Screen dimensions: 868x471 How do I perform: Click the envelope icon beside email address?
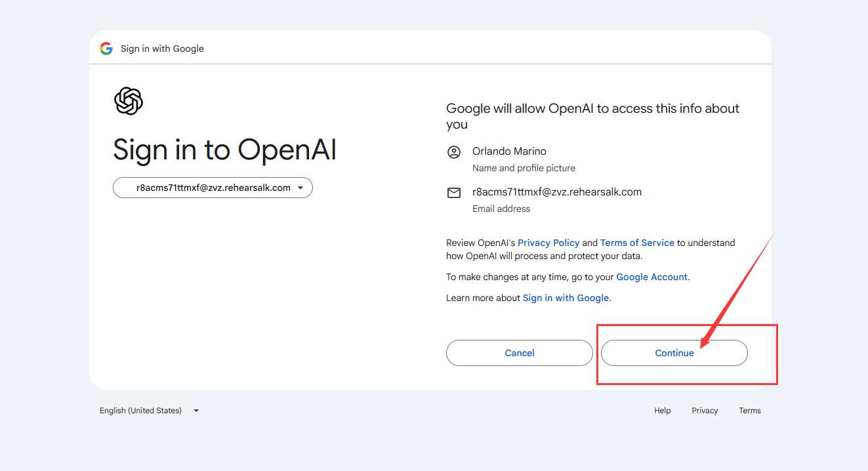coord(454,193)
